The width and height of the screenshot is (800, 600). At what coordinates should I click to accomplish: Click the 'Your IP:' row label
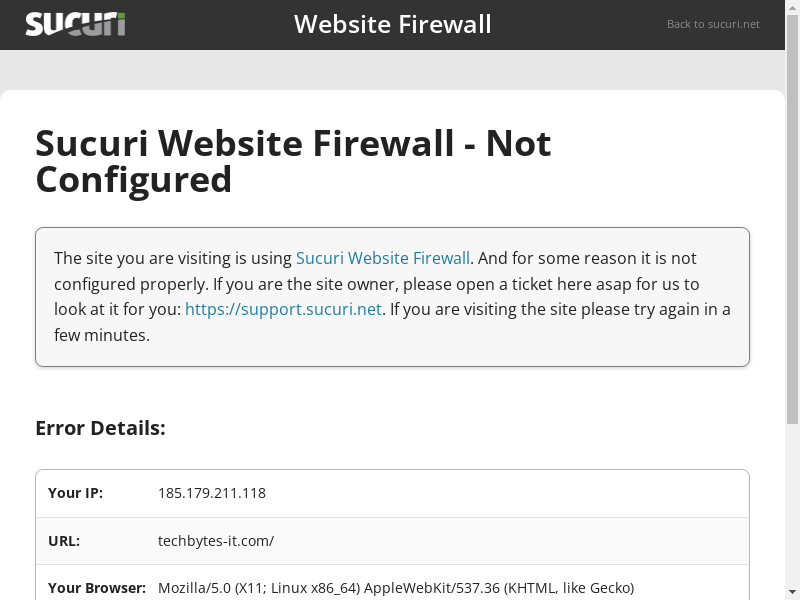[x=76, y=493]
